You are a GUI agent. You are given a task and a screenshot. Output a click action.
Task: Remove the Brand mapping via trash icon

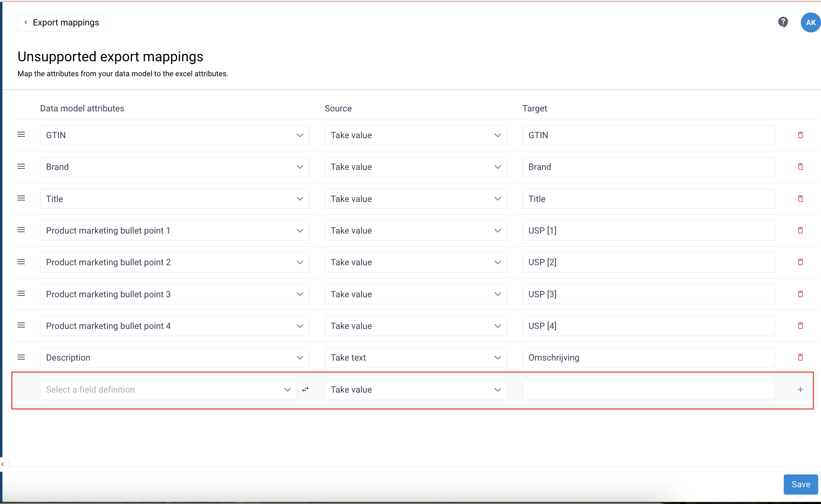click(x=800, y=167)
